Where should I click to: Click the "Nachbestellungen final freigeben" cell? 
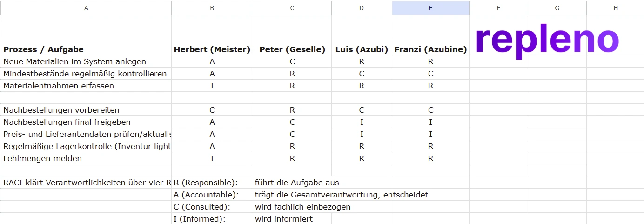pyautogui.click(x=67, y=122)
